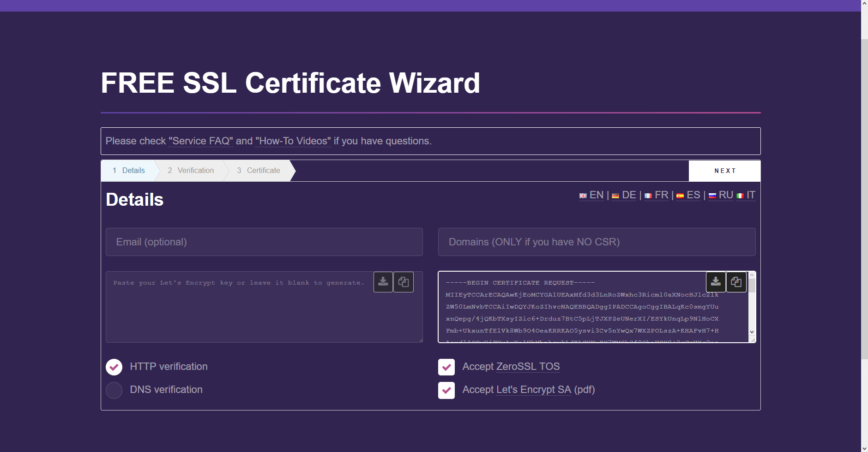Open the ZeroSSL TOS link
This screenshot has height=452, width=868.
(528, 367)
